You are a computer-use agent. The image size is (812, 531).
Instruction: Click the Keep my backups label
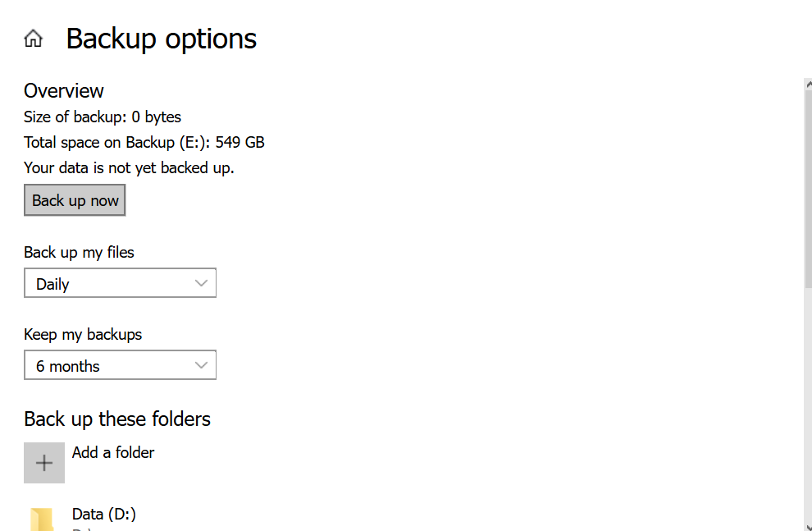(x=83, y=334)
